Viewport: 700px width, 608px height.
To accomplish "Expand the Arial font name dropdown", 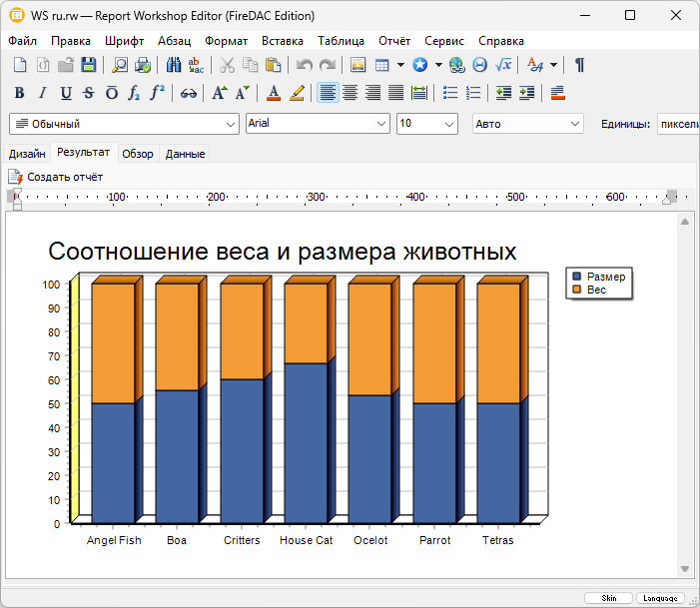I will click(x=381, y=124).
